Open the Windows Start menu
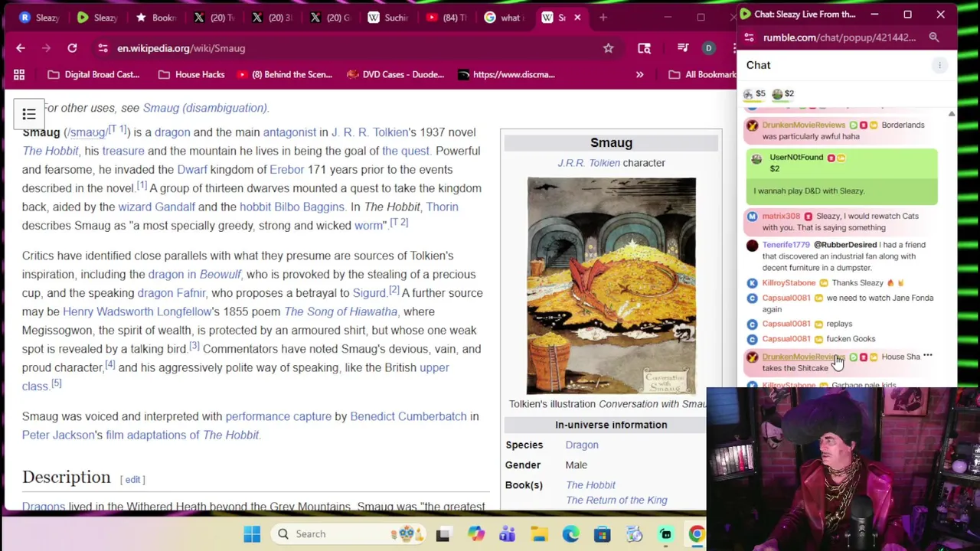This screenshot has width=980, height=551. pos(252,534)
